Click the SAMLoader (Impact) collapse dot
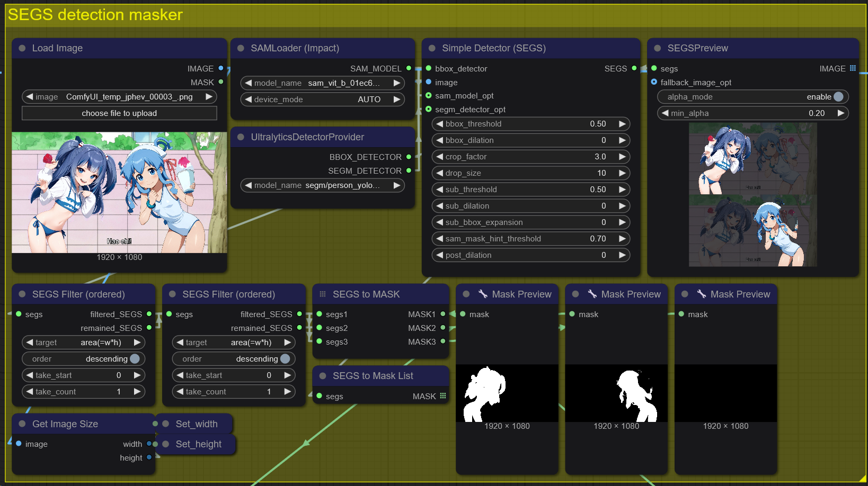Screen dimensions: 868x486 click(x=241, y=48)
